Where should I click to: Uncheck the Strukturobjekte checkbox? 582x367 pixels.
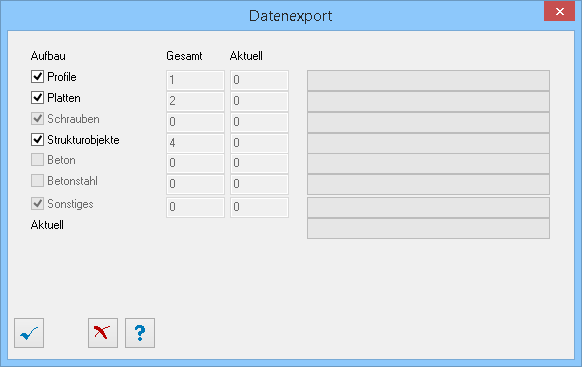pos(37,140)
